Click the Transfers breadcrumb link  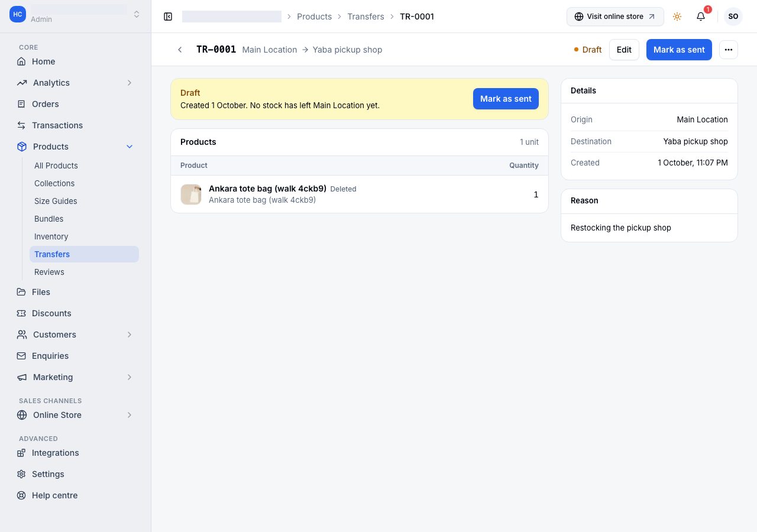[365, 17]
